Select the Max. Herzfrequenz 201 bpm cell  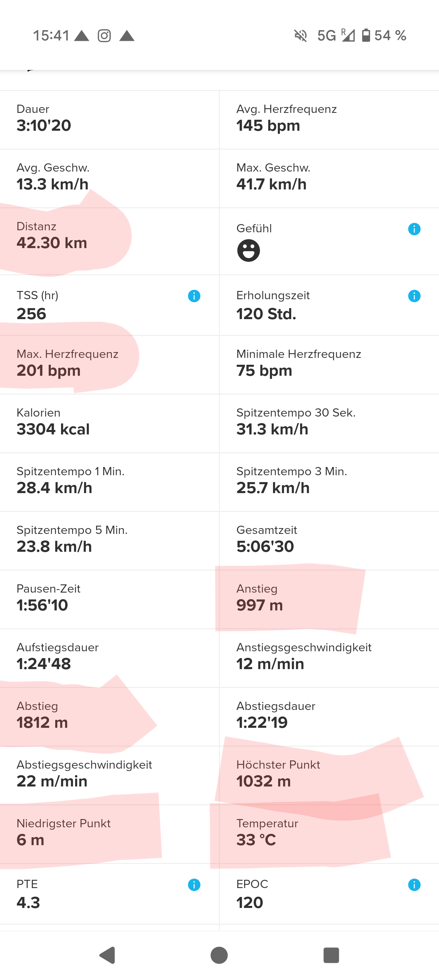(109, 364)
